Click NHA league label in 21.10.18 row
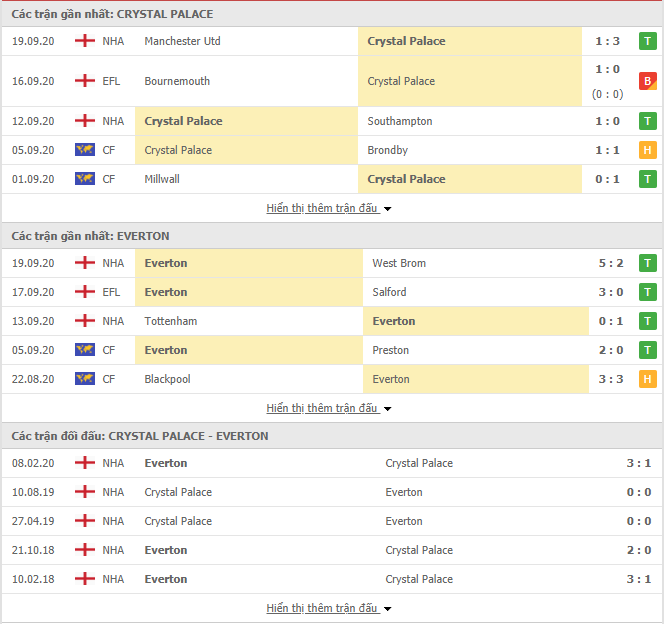The image size is (664, 624). (113, 550)
